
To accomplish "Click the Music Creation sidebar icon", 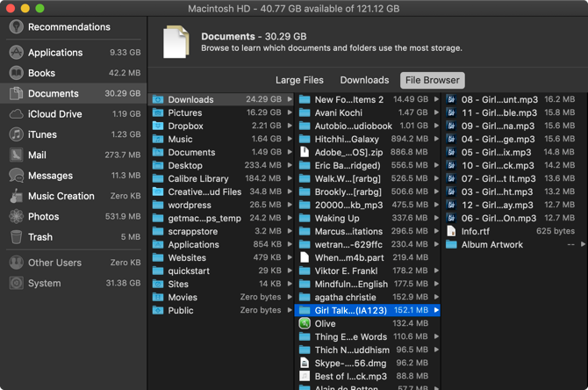I will click(16, 196).
